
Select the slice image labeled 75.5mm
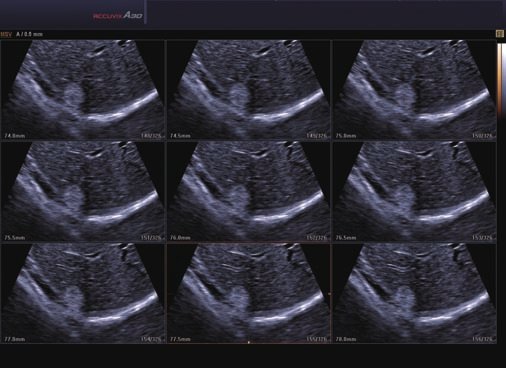[82, 191]
